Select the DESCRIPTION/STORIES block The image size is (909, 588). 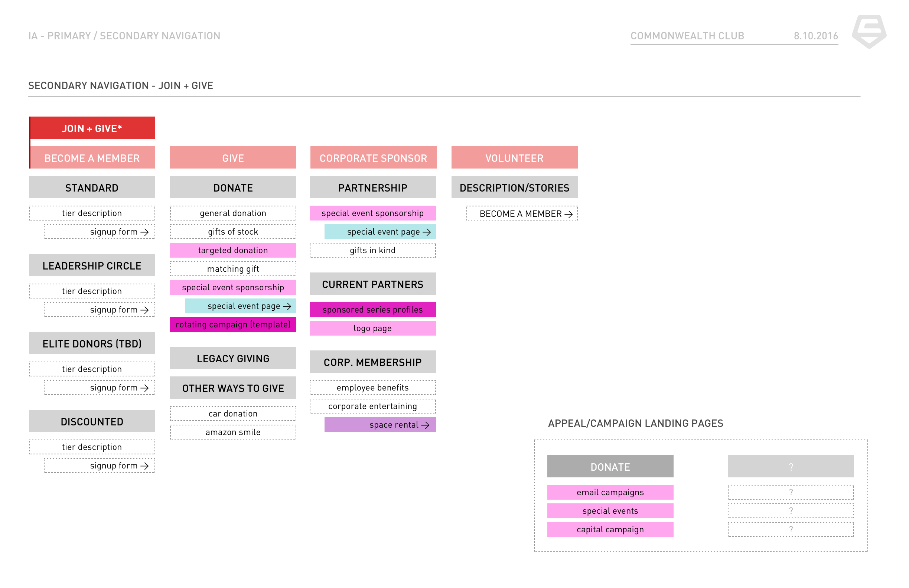[514, 187]
